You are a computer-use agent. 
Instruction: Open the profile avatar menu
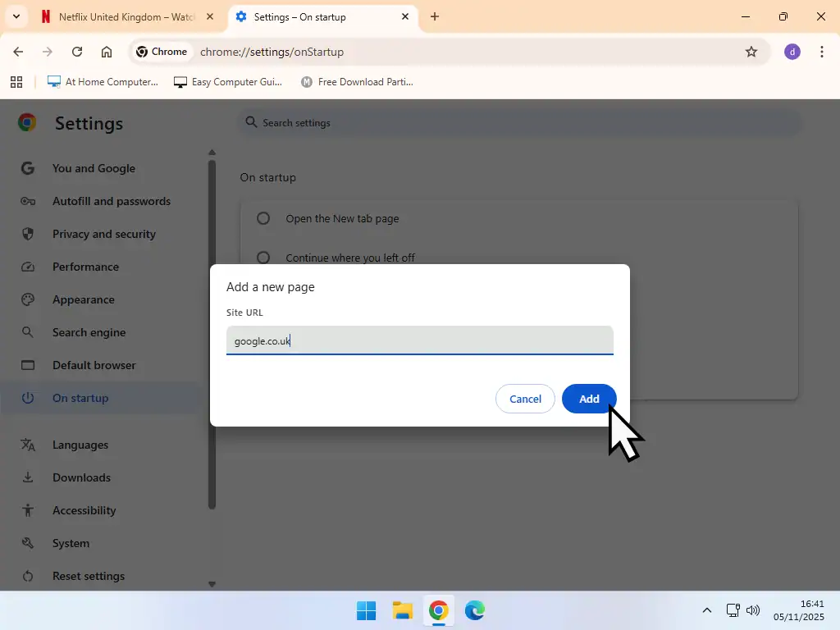[792, 51]
